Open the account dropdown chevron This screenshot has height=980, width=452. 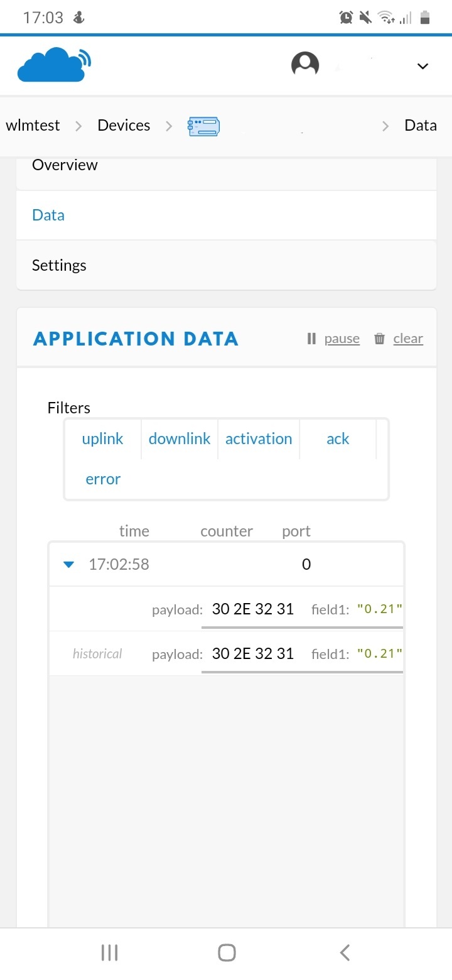[x=422, y=65]
